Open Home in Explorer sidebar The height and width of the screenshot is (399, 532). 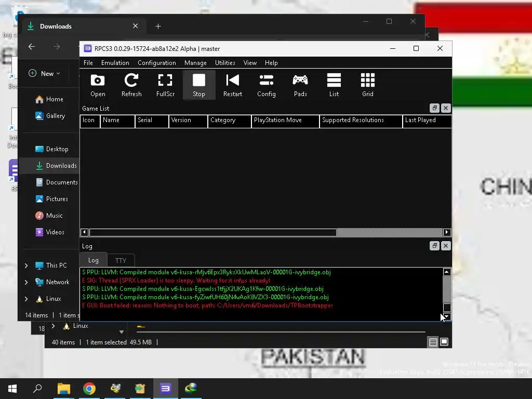[49, 99]
